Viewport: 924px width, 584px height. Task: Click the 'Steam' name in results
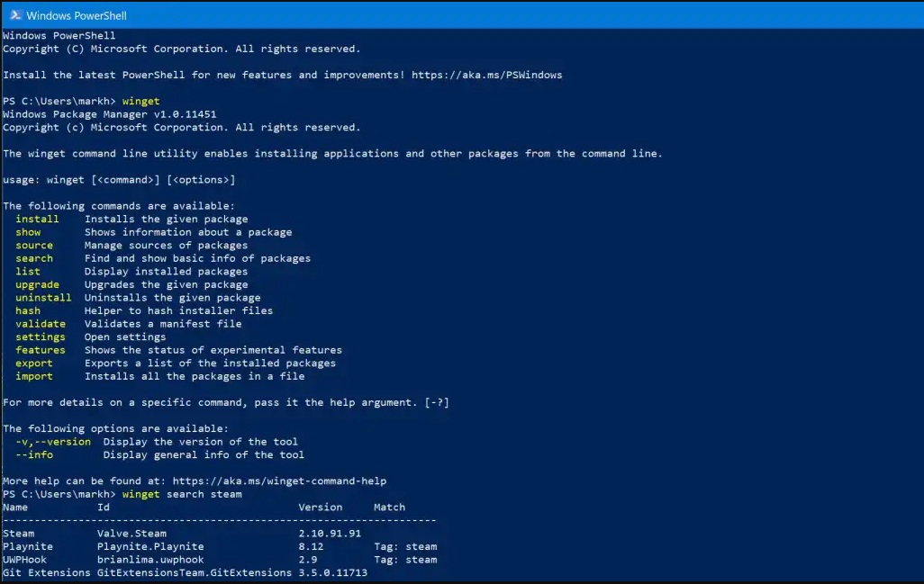tap(18, 534)
